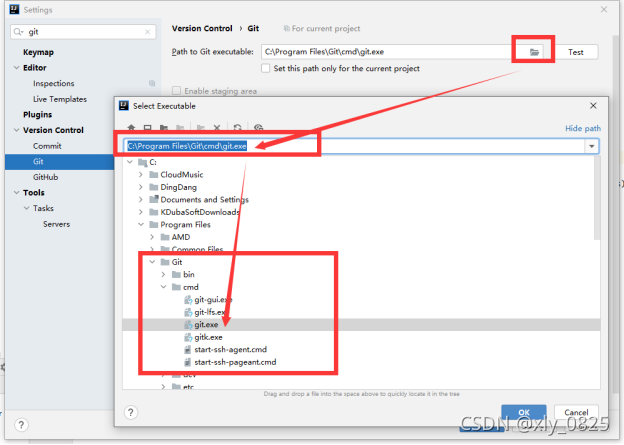Open the recent paths dropdown arrow
The width and height of the screenshot is (624, 445).
(x=592, y=146)
